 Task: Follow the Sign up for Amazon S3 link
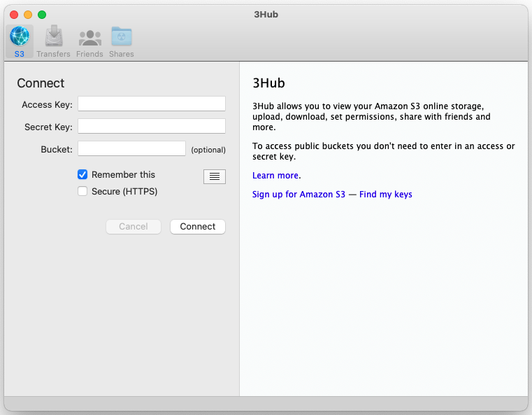pyautogui.click(x=299, y=195)
